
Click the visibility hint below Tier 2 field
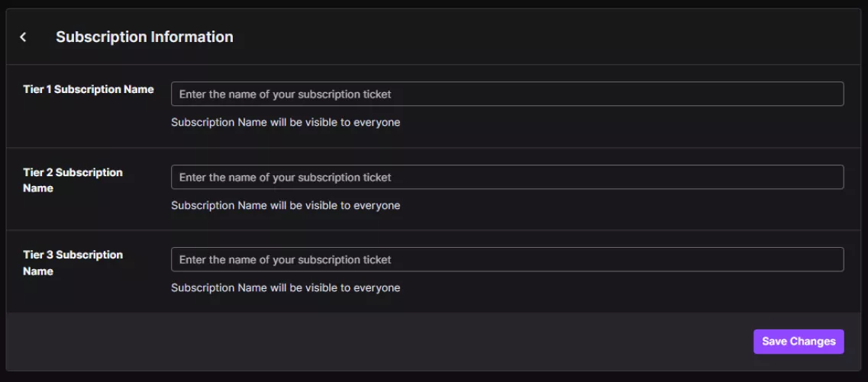(286, 205)
